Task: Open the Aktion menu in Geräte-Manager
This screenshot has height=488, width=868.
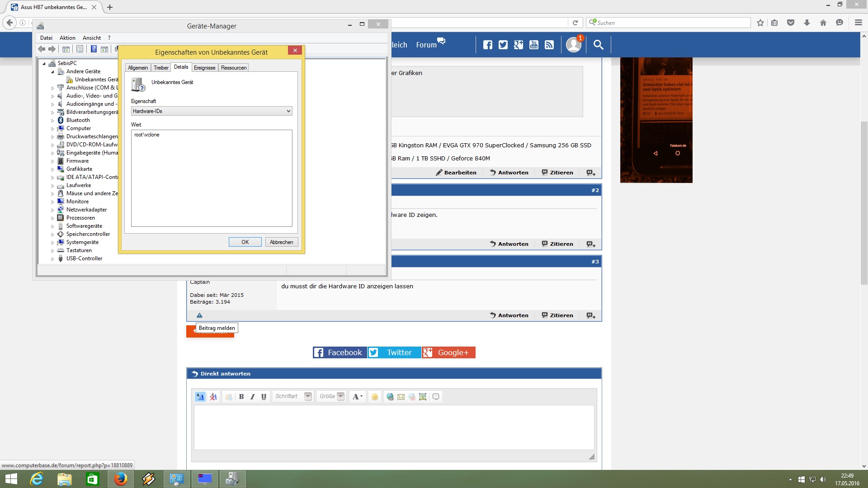Action: [67, 38]
